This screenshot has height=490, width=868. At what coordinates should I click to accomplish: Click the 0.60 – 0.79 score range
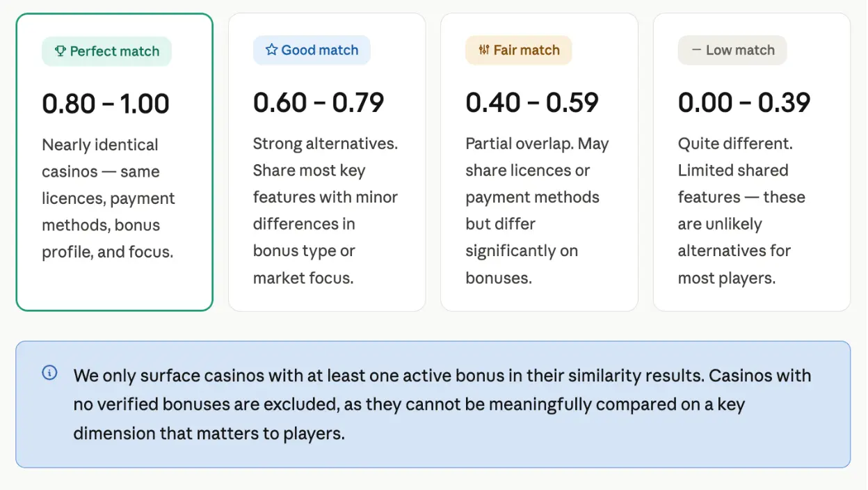click(x=319, y=102)
